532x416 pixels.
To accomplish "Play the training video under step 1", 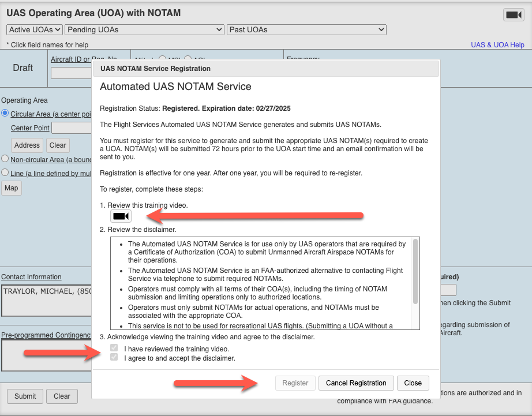I will pyautogui.click(x=121, y=216).
